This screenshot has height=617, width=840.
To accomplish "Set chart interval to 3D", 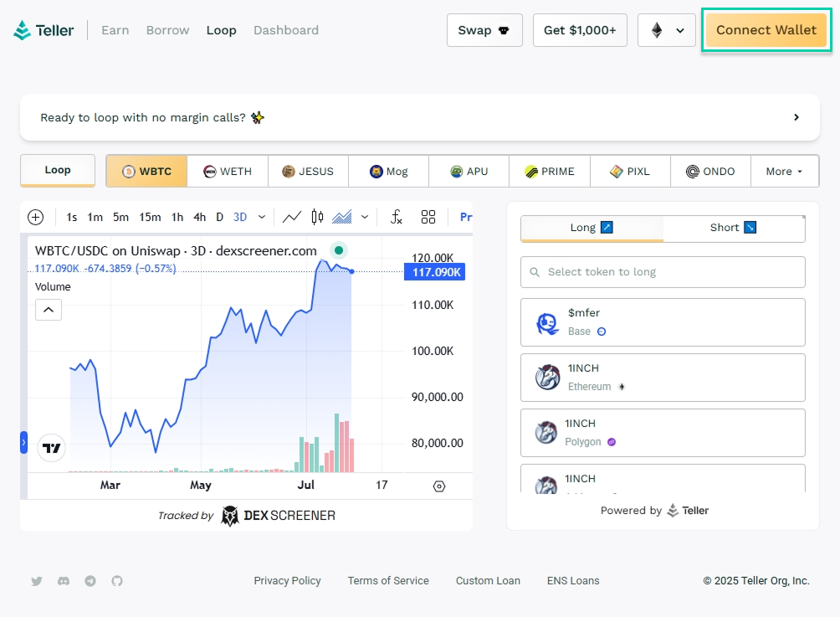I will click(240, 217).
